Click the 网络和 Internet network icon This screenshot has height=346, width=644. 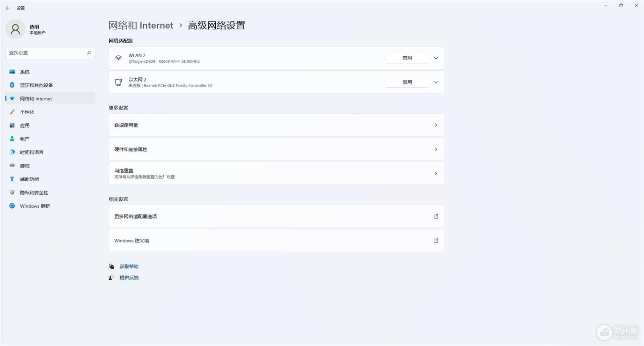12,99
